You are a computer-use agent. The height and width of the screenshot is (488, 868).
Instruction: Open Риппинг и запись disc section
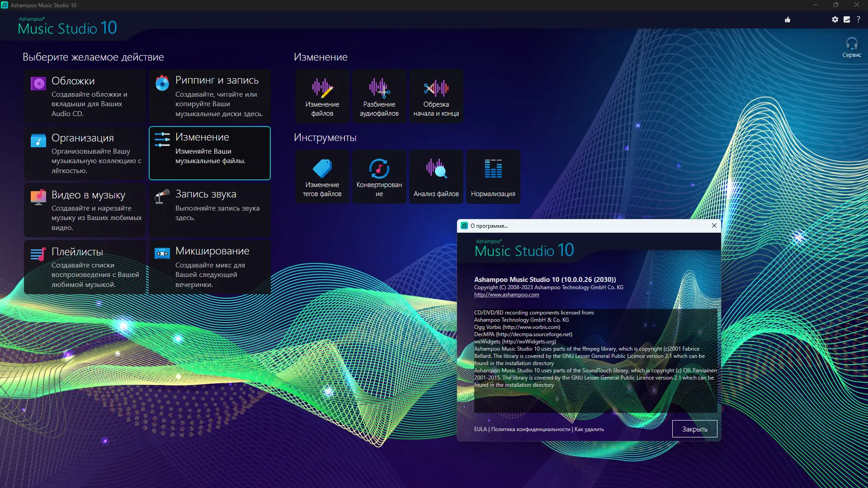(210, 96)
